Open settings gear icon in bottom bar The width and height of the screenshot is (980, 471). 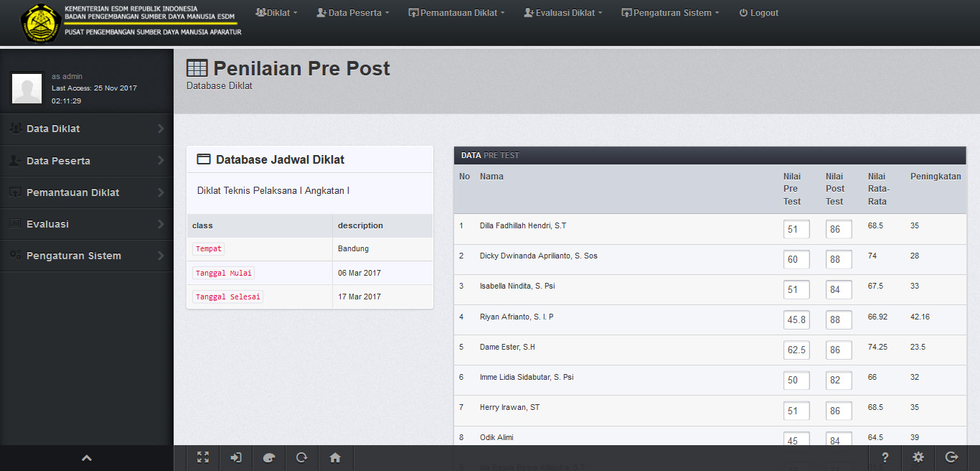[x=918, y=457]
